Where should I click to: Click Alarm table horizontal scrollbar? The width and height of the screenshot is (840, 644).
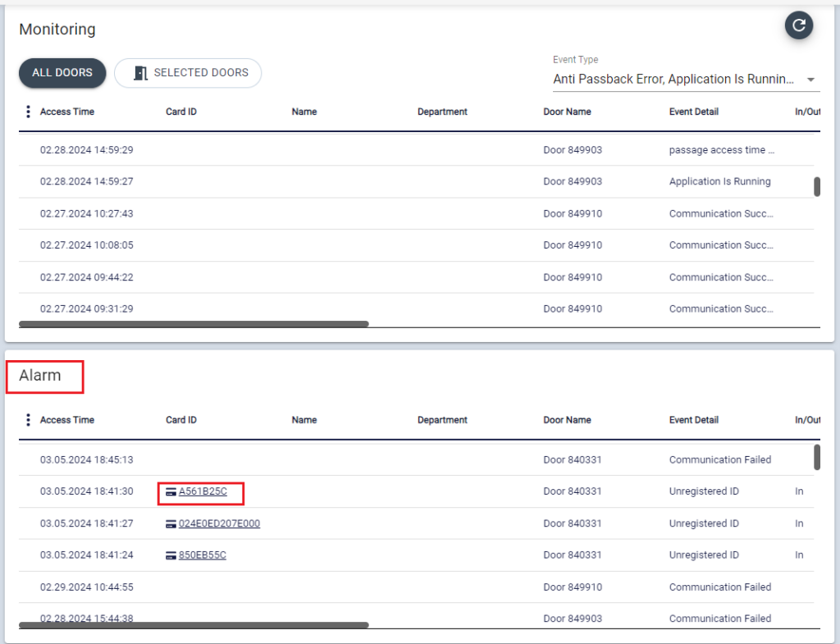coord(194,625)
